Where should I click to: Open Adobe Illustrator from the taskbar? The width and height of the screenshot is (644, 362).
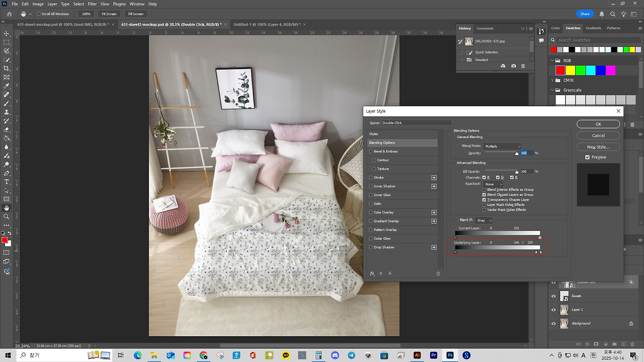(417, 354)
